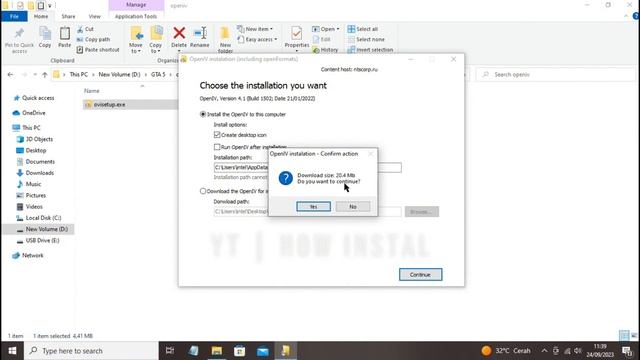This screenshot has width=640, height=360.
Task: Open Desktop in navigation pane
Action: [x=36, y=150]
